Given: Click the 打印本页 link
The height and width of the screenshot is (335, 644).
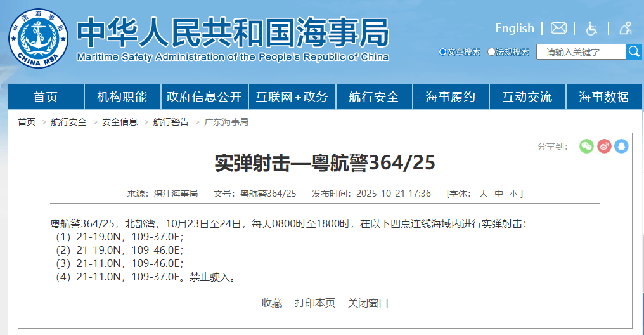Looking at the screenshot, I should pyautogui.click(x=315, y=303).
